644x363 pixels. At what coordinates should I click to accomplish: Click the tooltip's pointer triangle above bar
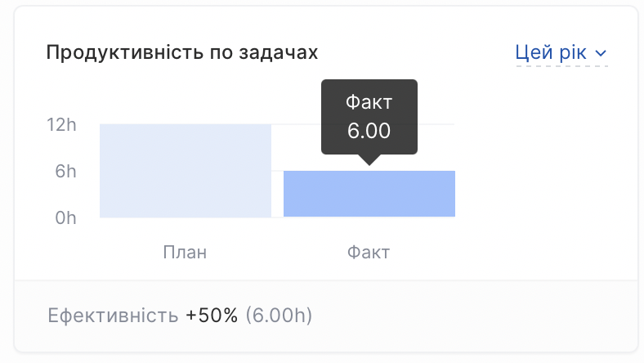(x=369, y=160)
